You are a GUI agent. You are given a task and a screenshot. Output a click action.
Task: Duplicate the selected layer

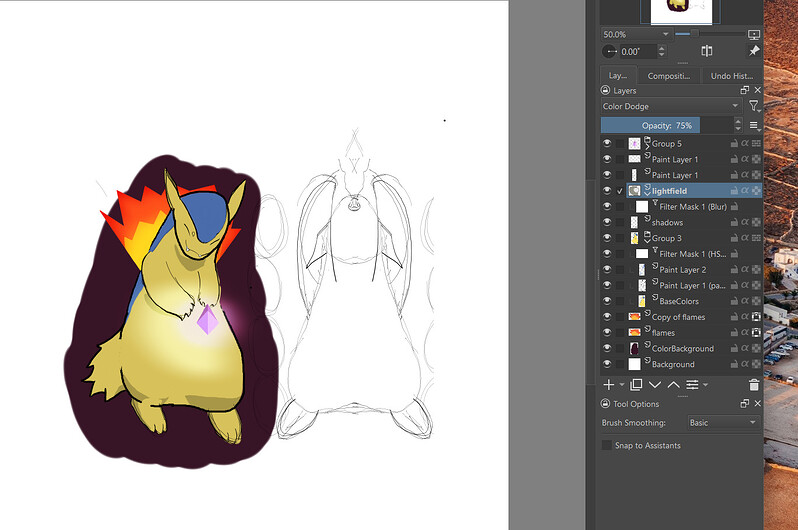[636, 385]
